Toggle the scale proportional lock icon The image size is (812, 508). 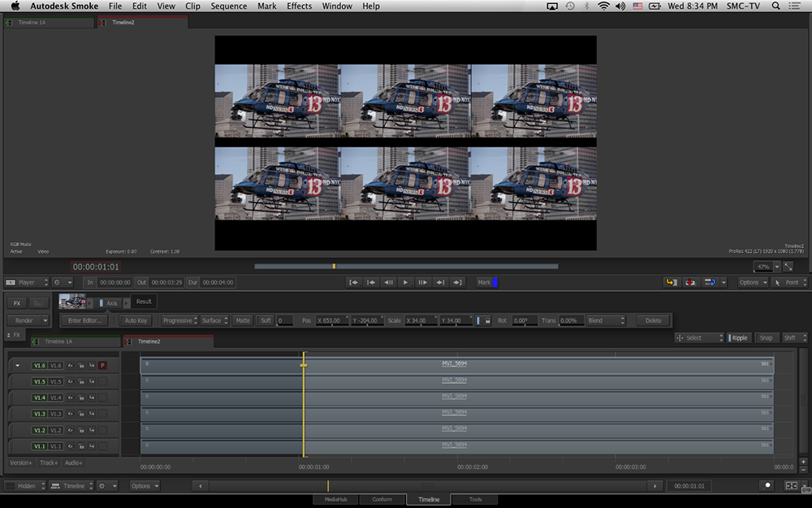click(x=488, y=321)
